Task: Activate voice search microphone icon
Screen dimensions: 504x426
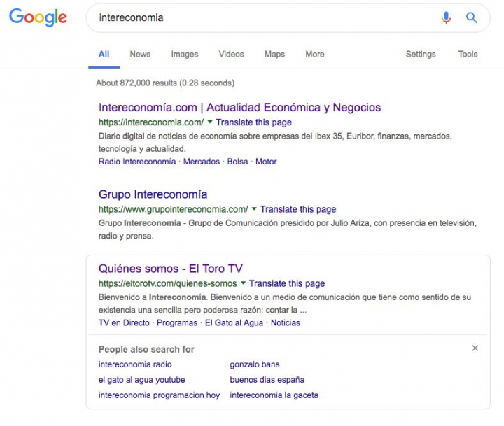Action: (446, 18)
